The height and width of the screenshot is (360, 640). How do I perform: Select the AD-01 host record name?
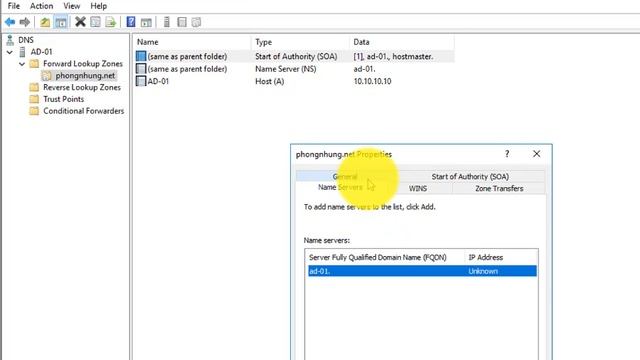158,81
